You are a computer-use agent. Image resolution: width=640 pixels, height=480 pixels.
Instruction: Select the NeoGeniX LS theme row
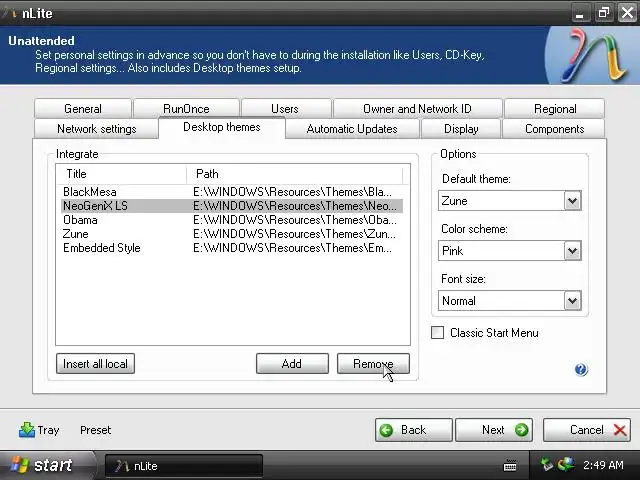pyautogui.click(x=232, y=206)
